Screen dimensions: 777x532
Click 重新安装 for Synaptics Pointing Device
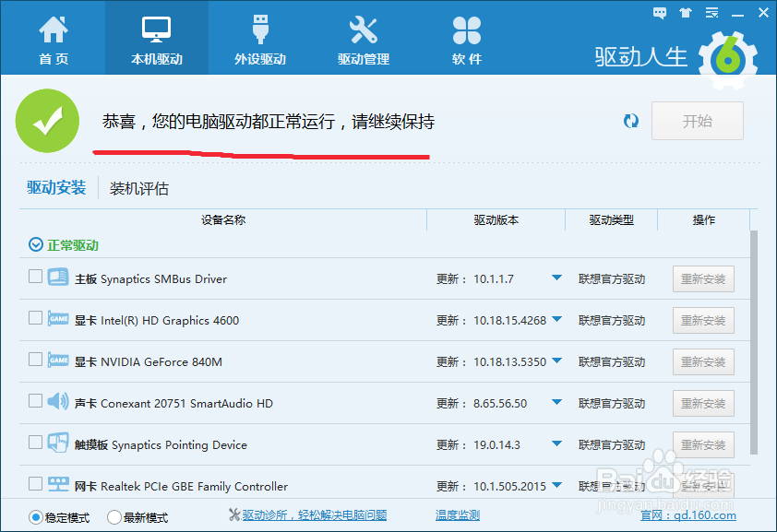tap(703, 445)
